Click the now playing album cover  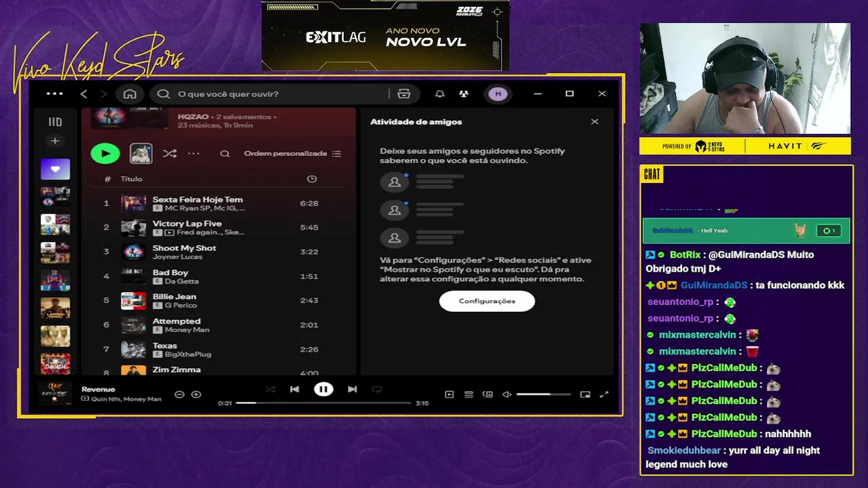pos(55,393)
